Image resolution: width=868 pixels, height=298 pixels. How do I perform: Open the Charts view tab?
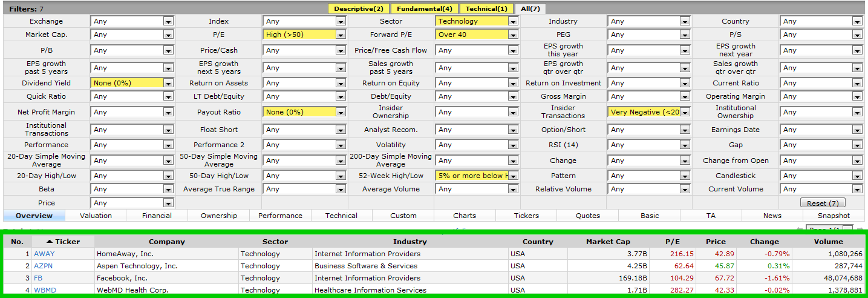point(465,216)
